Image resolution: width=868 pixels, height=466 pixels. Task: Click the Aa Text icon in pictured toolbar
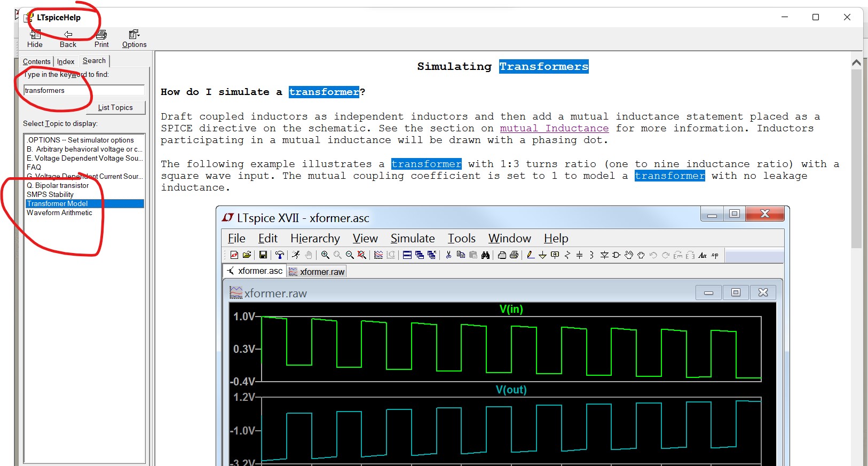tap(703, 255)
